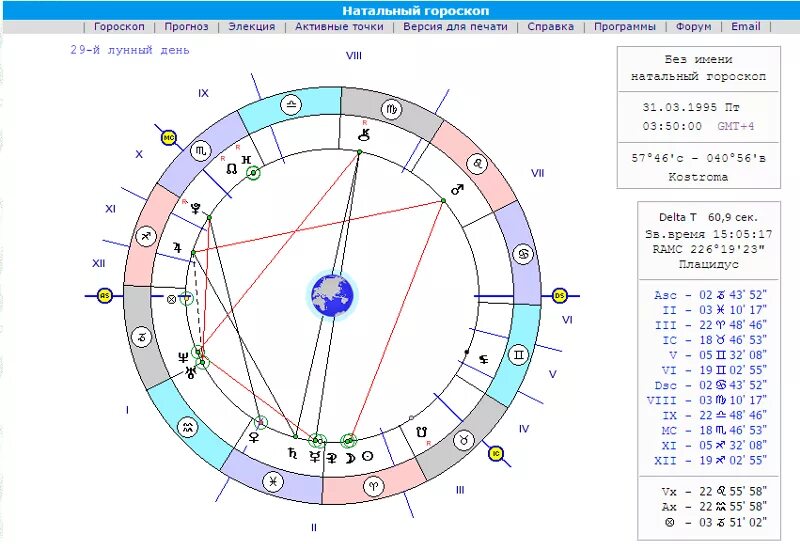Viewport: 800px width, 544px height.
Task: Click the Sun symbol near Aries
Action: tap(367, 457)
